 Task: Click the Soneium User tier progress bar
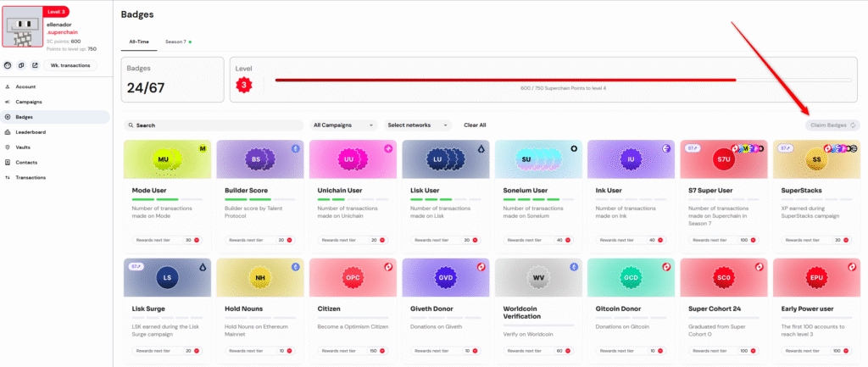point(538,199)
